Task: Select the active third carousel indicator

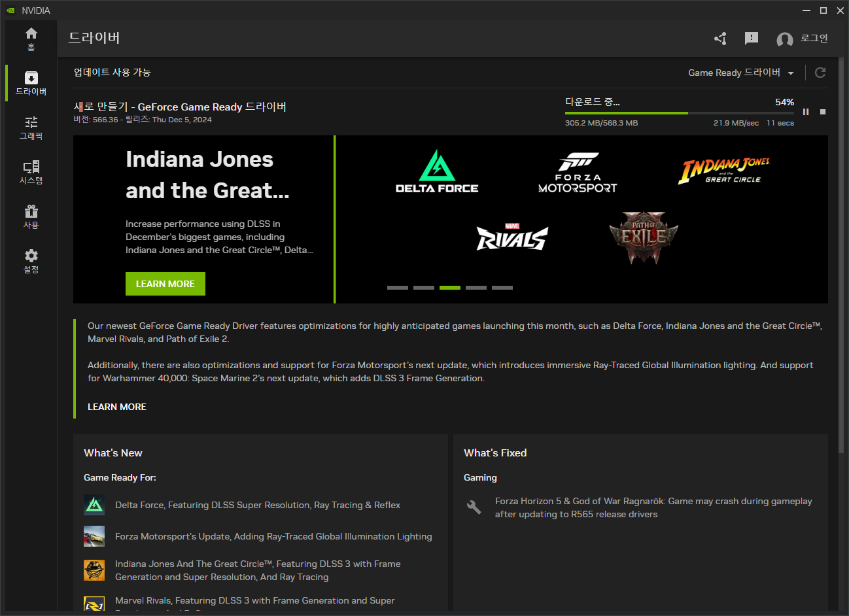Action: point(450,288)
